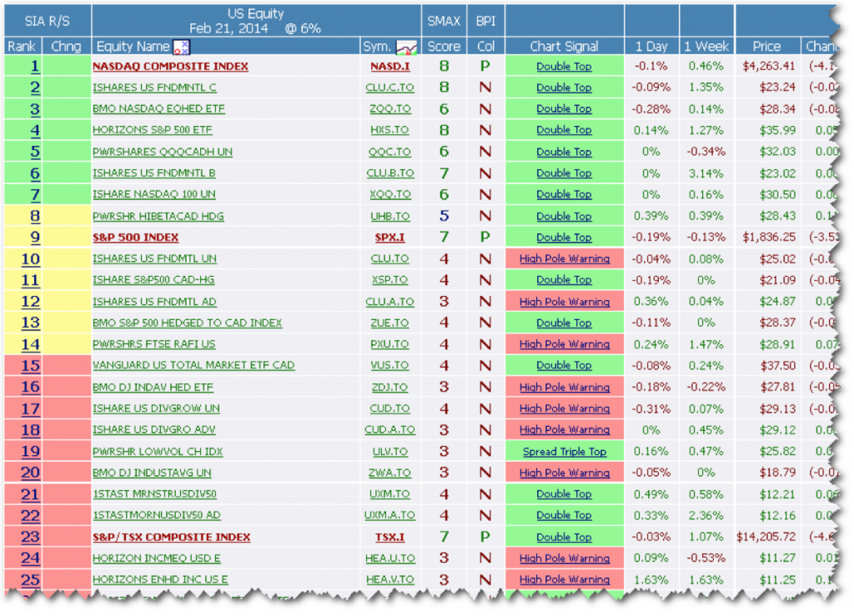Image resolution: width=854 pixels, height=616 pixels.
Task: Click the Chart Signal column header
Action: click(564, 47)
